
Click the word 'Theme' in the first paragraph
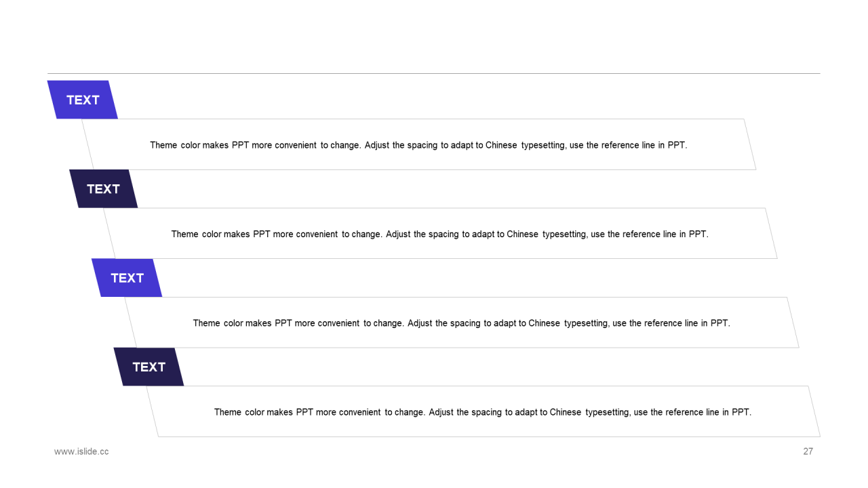coord(163,145)
